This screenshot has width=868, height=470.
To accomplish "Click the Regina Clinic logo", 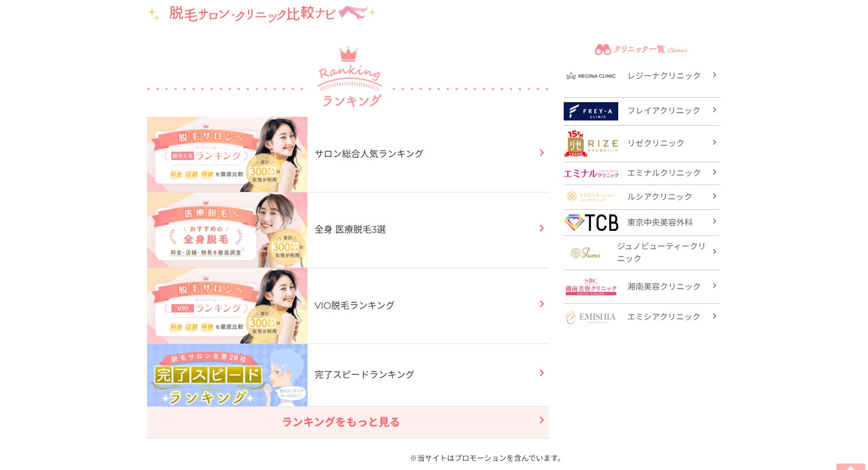I will click(x=591, y=76).
